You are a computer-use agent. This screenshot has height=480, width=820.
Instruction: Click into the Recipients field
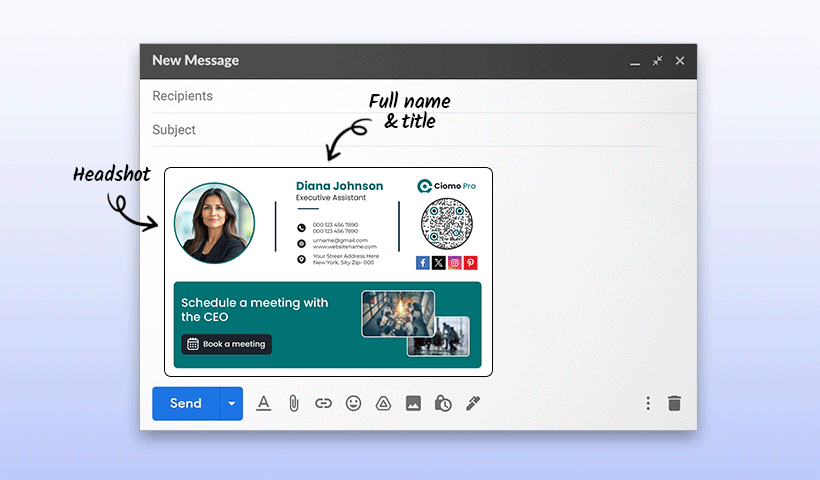point(400,96)
